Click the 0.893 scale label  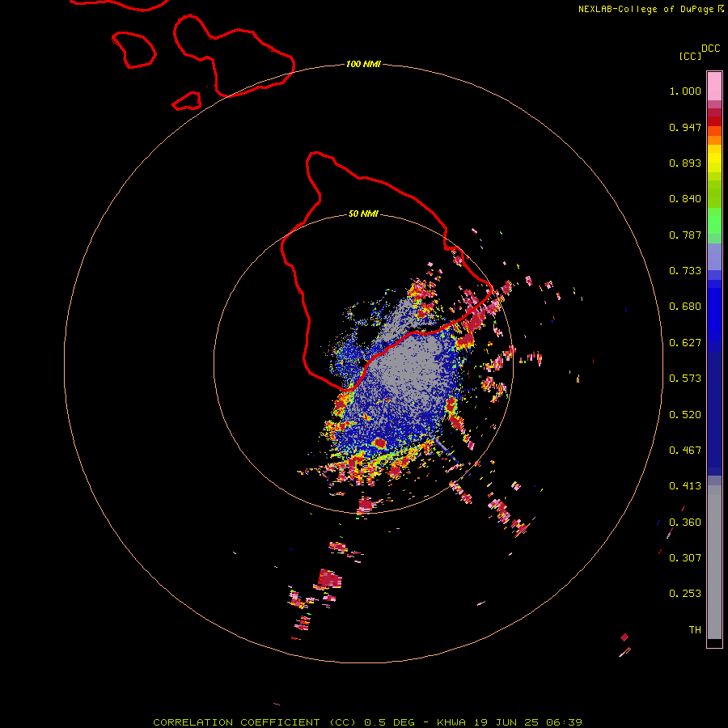coord(685,163)
